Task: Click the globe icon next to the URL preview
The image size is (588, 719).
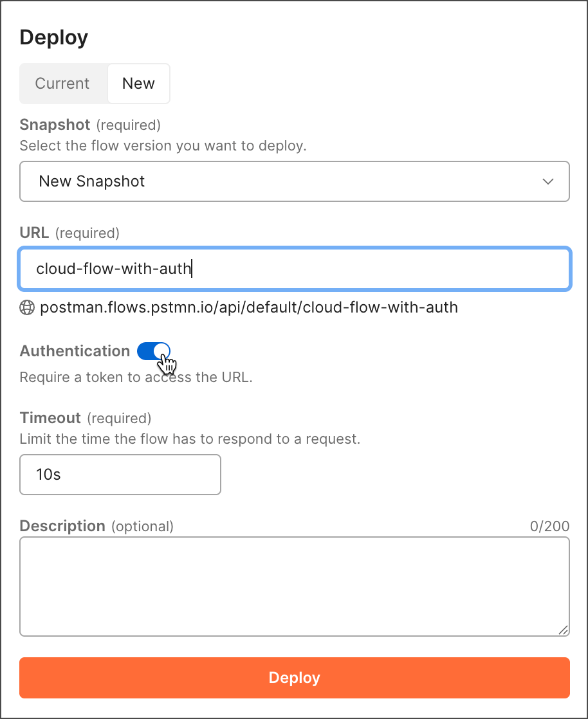Action: [x=27, y=307]
